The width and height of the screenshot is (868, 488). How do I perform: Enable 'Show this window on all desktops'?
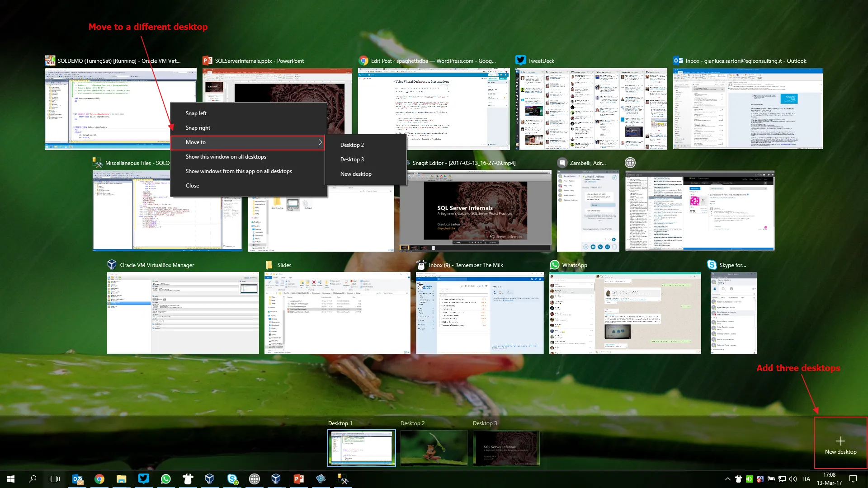pos(226,156)
